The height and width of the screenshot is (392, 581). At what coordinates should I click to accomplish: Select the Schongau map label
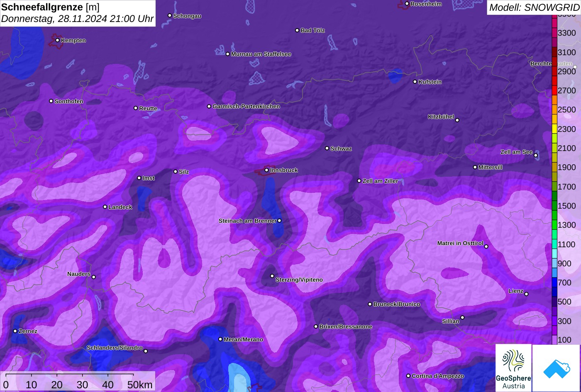tap(187, 16)
